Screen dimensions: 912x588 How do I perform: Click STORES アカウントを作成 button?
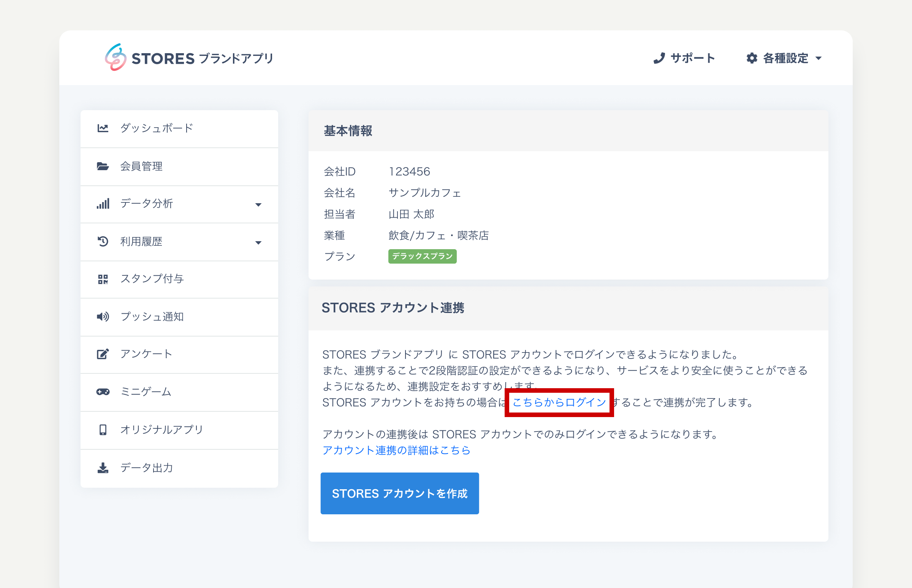point(399,493)
